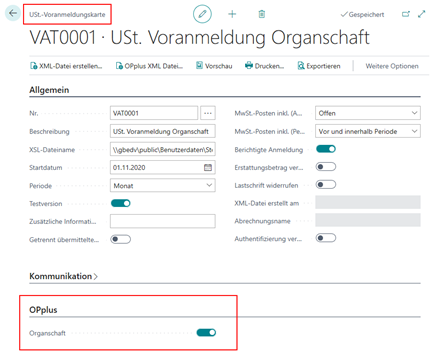This screenshot has height=360, width=436.
Task: Click the Gespeichert status indicator
Action: (x=362, y=14)
